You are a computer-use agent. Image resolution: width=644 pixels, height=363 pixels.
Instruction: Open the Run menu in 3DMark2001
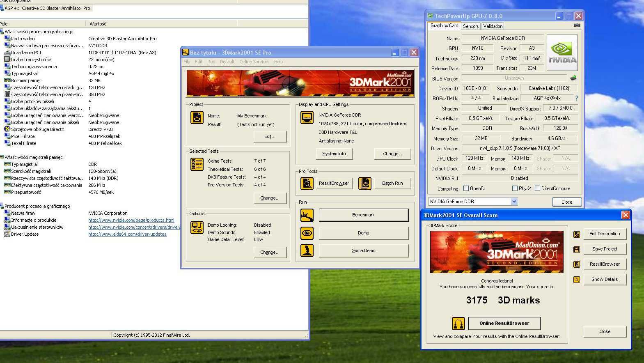click(x=211, y=62)
